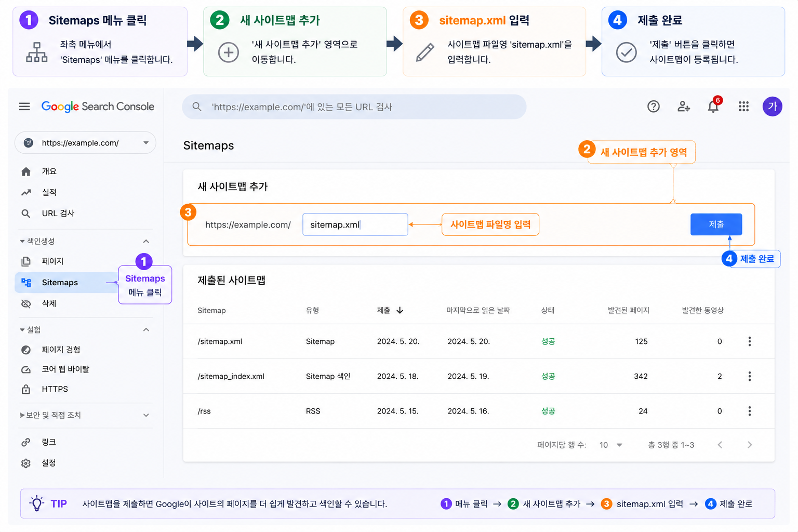The height and width of the screenshot is (532, 798).
Task: Click the 유형 column header
Action: (312, 310)
